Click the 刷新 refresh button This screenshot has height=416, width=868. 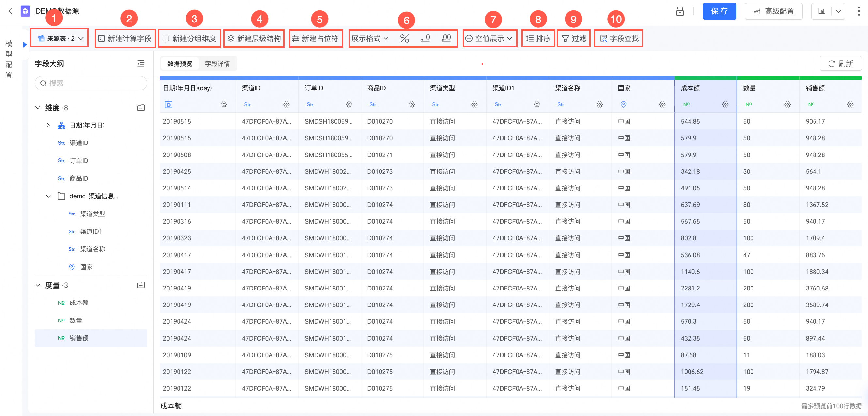(840, 64)
